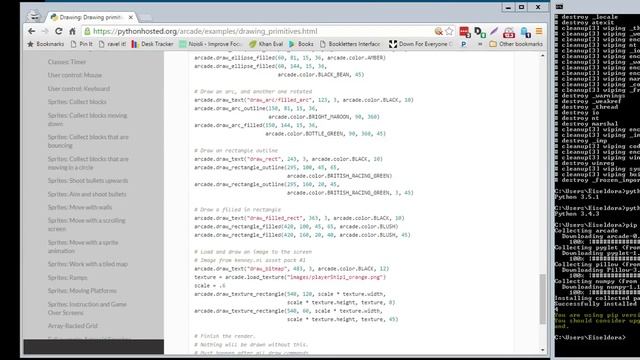Viewport: 640px width, 360px height.
Task: Click the scrollbar up arrow
Action: click(542, 56)
